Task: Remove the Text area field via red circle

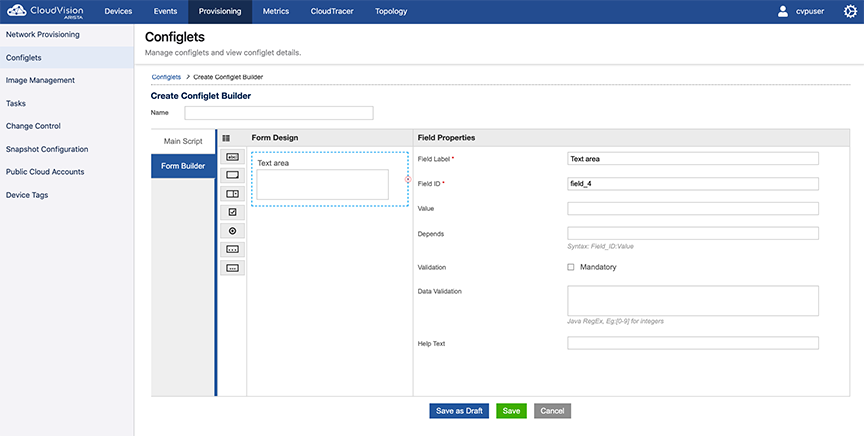Action: (408, 179)
